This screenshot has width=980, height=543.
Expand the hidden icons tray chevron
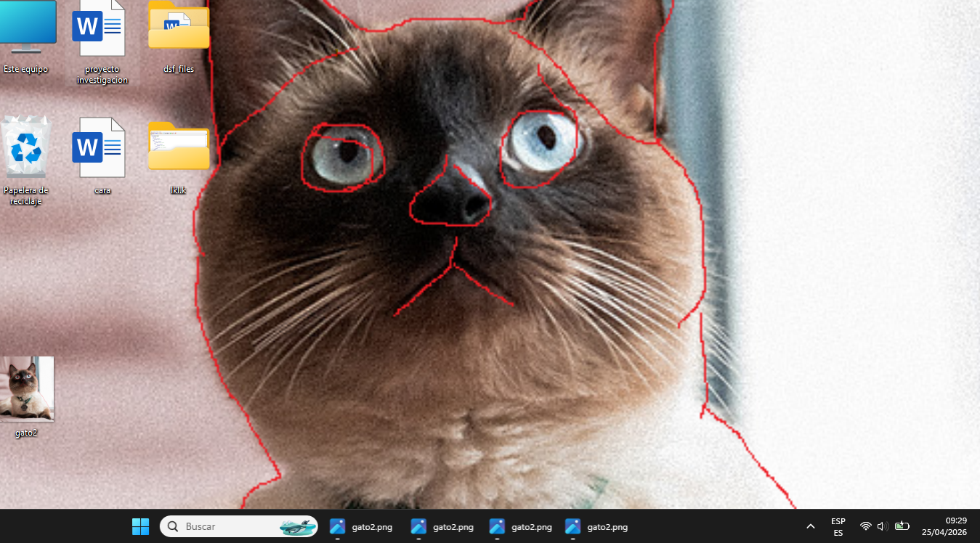point(811,526)
